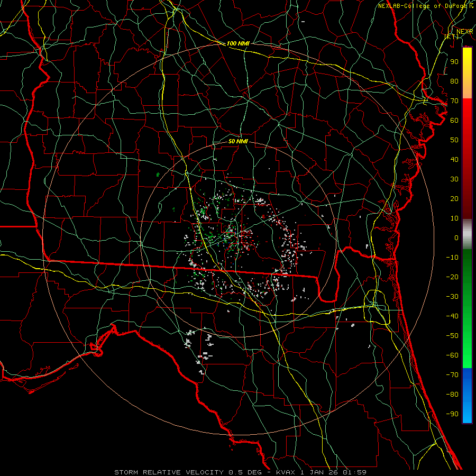Click the gray zero-velocity segment of the color bar
This screenshot has height=476, width=476.
(467, 234)
